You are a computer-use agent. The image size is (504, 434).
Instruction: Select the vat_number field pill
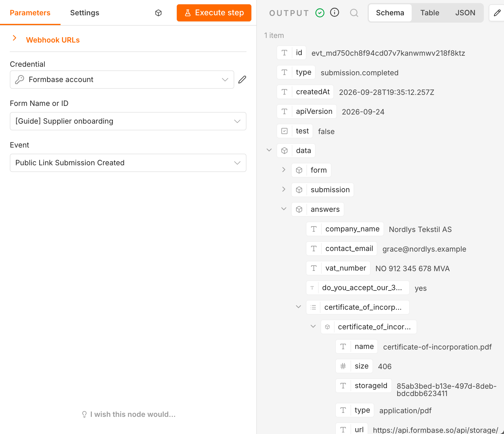point(338,268)
